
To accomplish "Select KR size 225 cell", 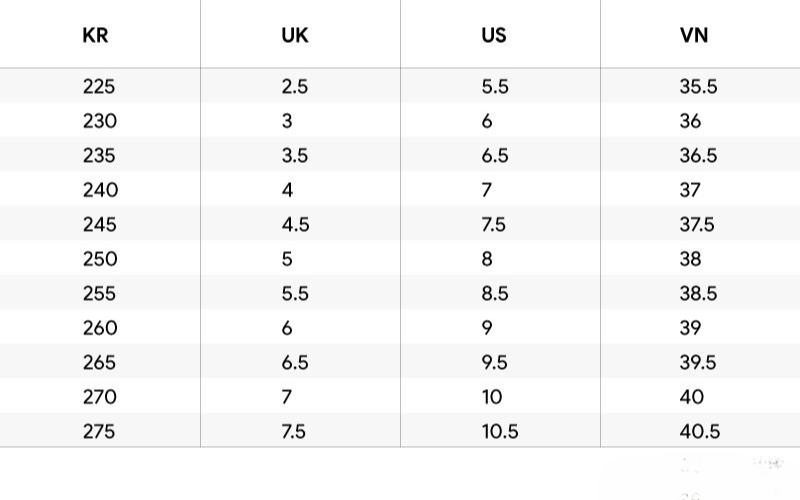I will tap(99, 86).
